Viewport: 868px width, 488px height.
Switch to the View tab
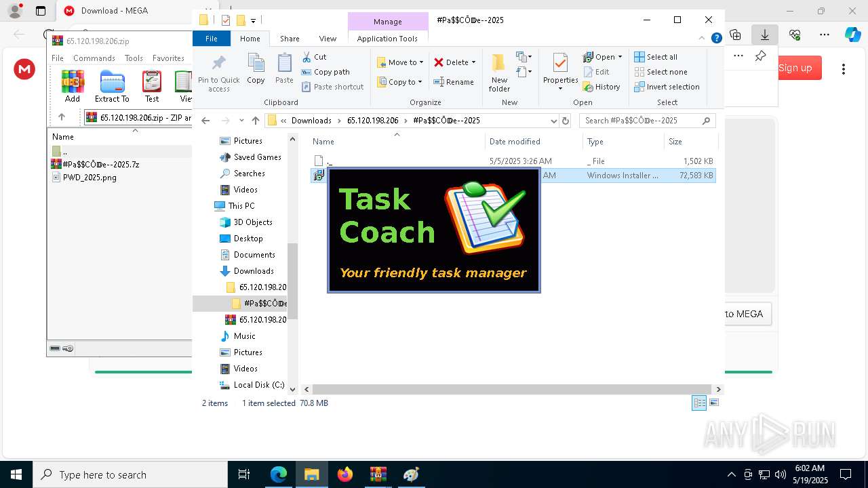pyautogui.click(x=328, y=39)
